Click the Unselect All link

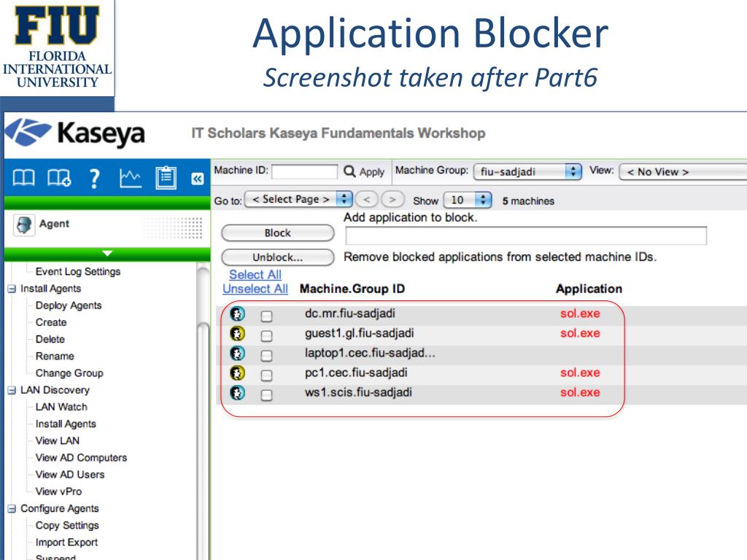click(255, 289)
